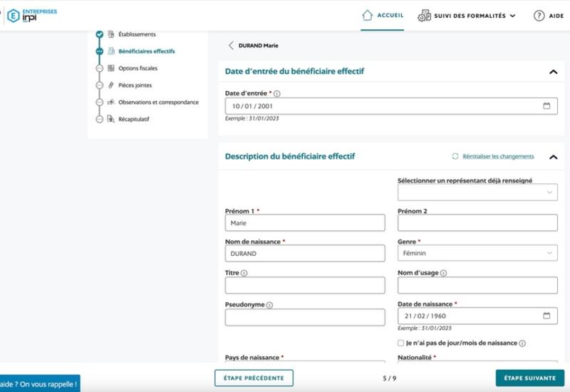
Task: Click the Prénom 2 input field
Action: click(x=477, y=223)
